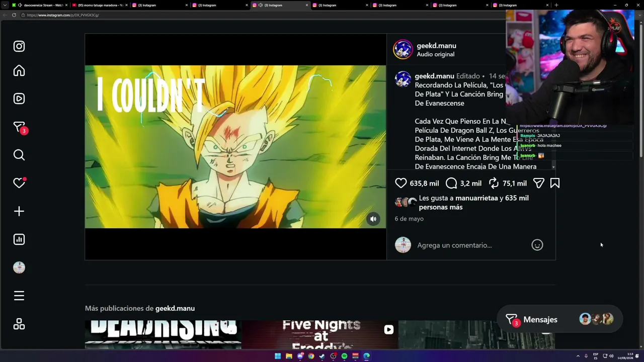Viewport: 644px width, 362px height.
Task: Open comments on the post
Action: [x=451, y=184]
